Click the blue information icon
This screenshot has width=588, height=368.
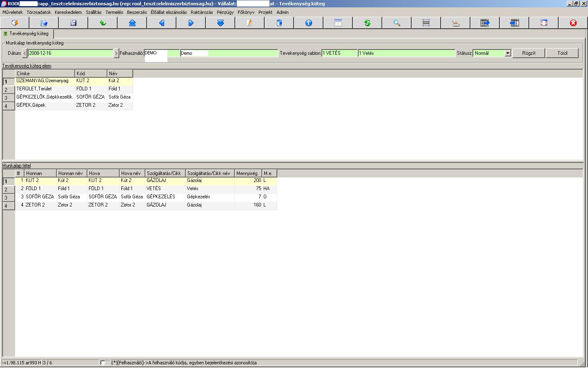tap(309, 23)
